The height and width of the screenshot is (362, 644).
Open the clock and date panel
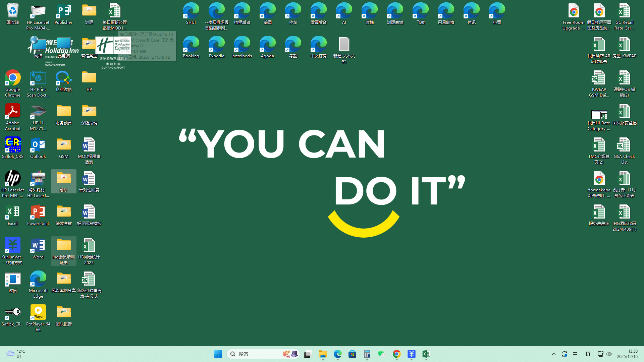(627, 354)
